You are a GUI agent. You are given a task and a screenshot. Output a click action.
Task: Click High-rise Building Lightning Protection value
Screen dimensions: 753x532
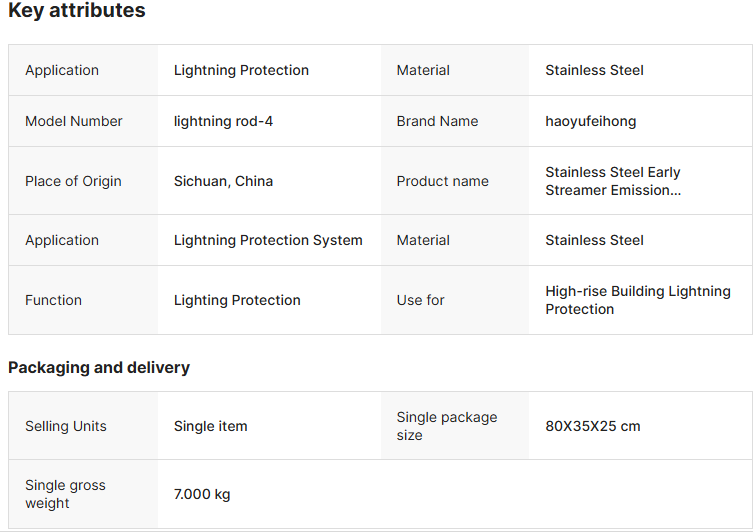637,300
